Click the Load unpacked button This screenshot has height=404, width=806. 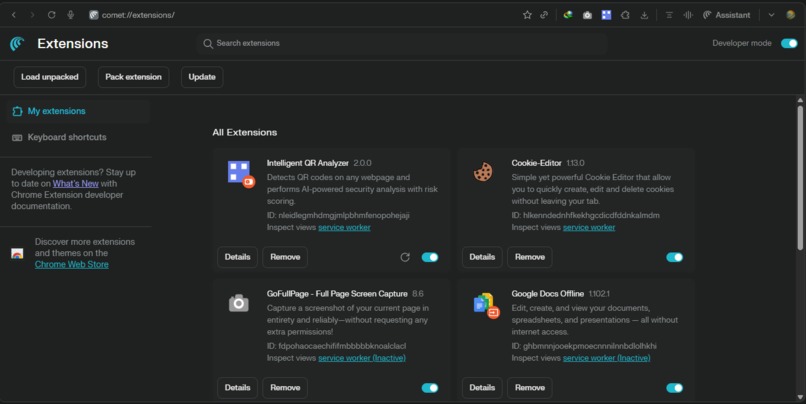click(49, 77)
